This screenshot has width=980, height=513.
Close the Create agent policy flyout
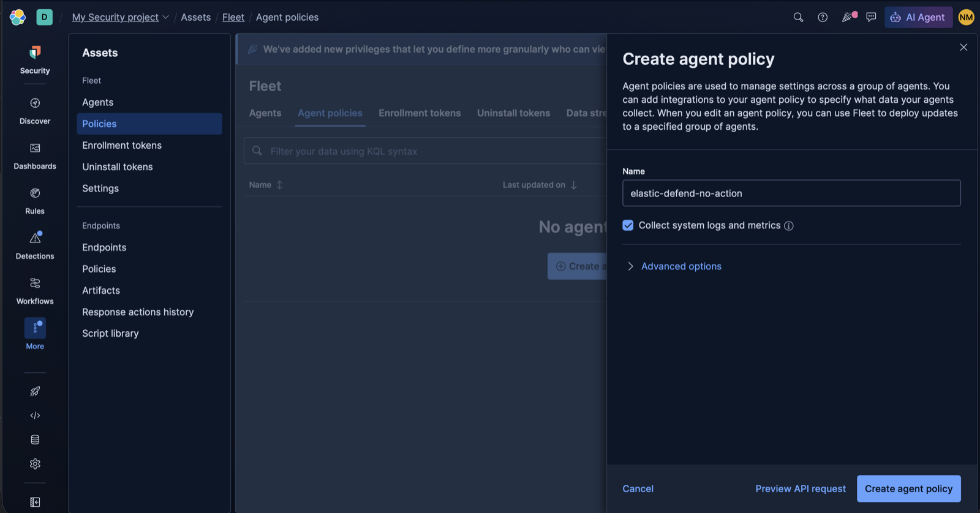coord(963,47)
